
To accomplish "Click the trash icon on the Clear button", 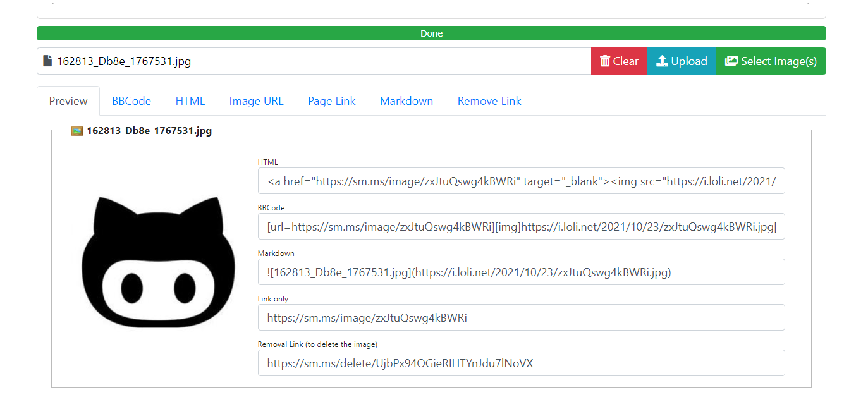I will click(x=606, y=61).
